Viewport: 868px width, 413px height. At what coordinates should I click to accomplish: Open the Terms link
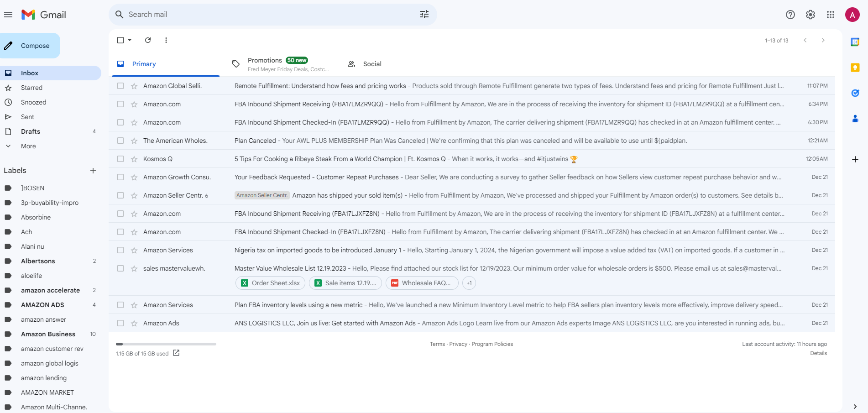pyautogui.click(x=437, y=344)
